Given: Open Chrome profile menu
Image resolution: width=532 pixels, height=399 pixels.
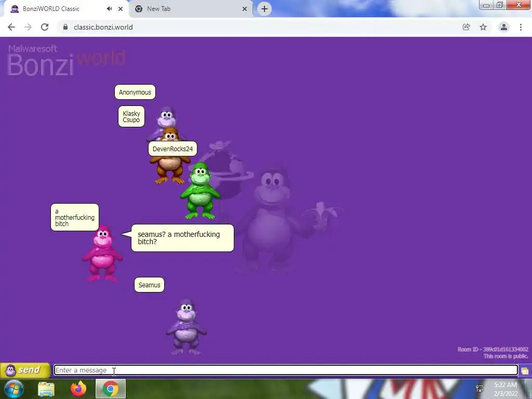Looking at the screenshot, I should pos(504,27).
